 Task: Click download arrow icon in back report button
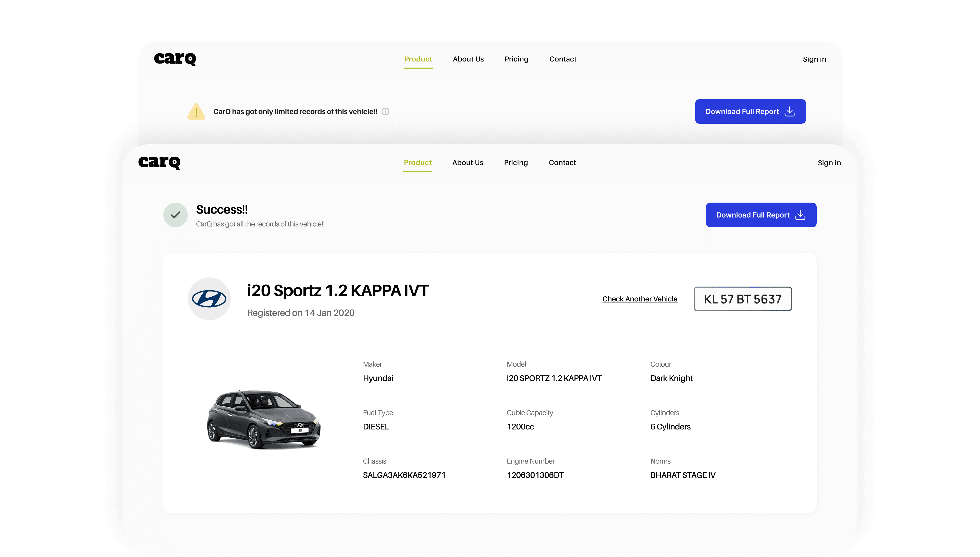point(789,111)
